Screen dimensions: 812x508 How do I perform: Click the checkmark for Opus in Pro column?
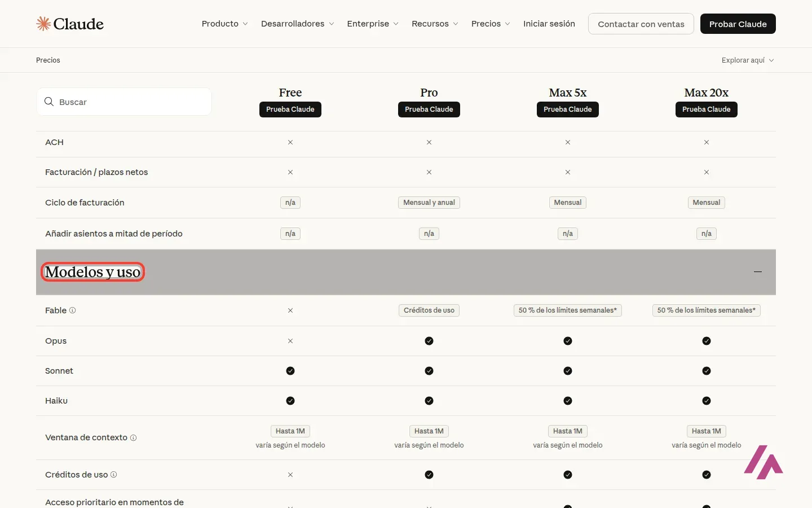[429, 341]
